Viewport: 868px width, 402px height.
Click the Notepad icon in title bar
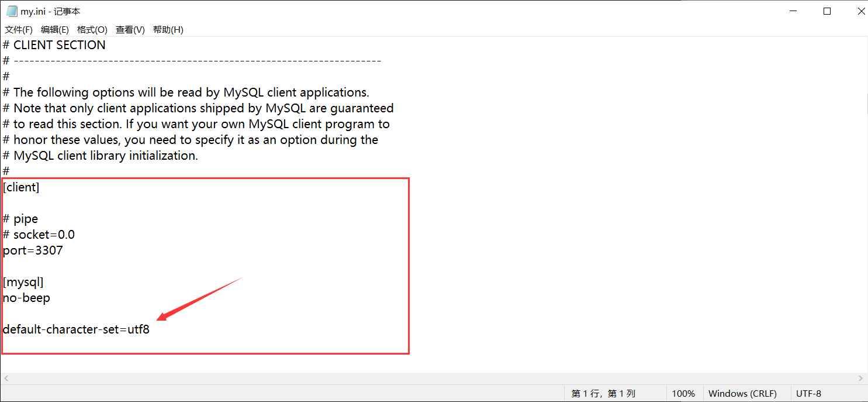[12, 12]
